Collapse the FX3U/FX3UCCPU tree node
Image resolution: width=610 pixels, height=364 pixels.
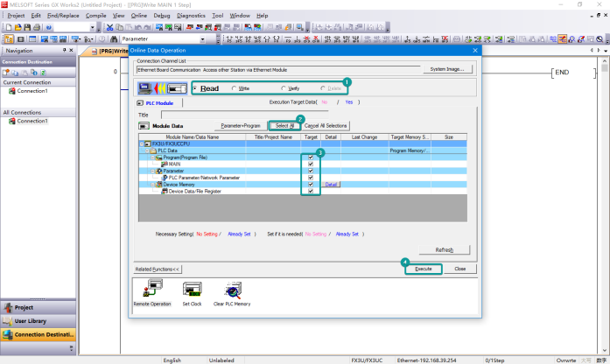[142, 143]
